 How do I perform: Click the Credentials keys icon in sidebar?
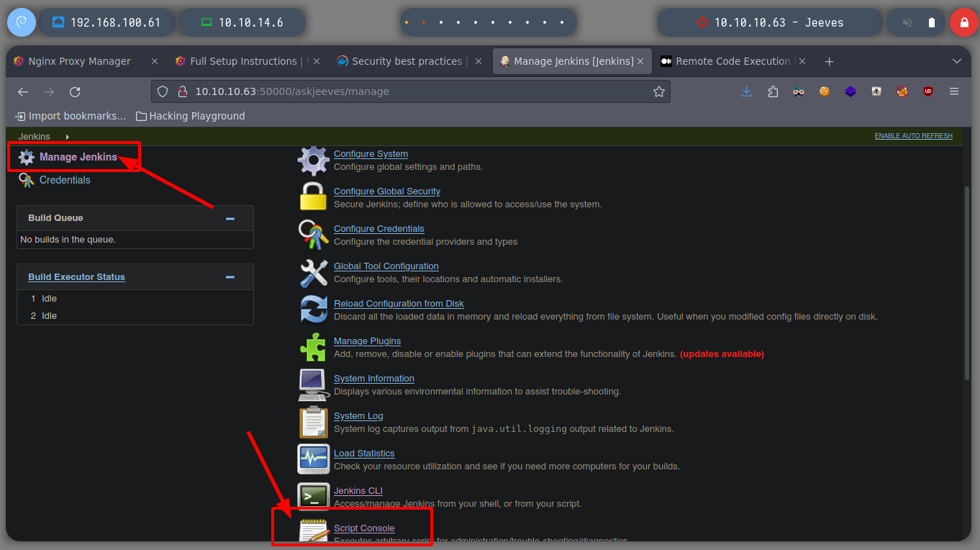click(27, 180)
